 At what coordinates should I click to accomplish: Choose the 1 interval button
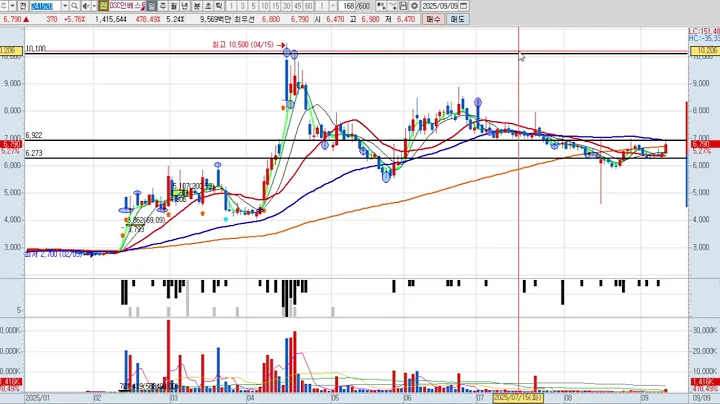231,6
